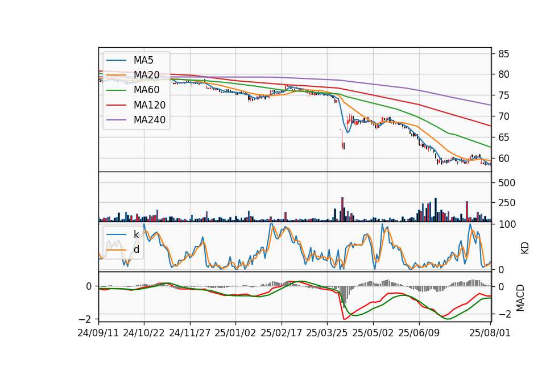Image resolution: width=546 pixels, height=392 pixels.
Task: Click the 25/06/09 date axis label
Action: 419,333
